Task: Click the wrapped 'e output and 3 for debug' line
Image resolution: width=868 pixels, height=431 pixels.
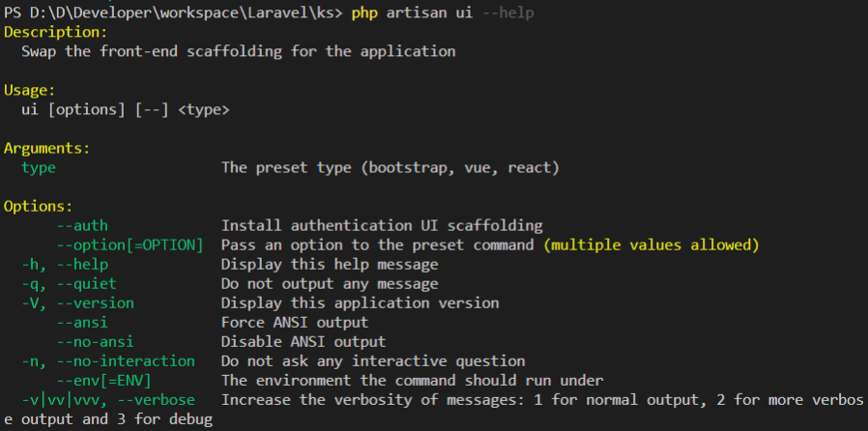Action: [x=108, y=419]
